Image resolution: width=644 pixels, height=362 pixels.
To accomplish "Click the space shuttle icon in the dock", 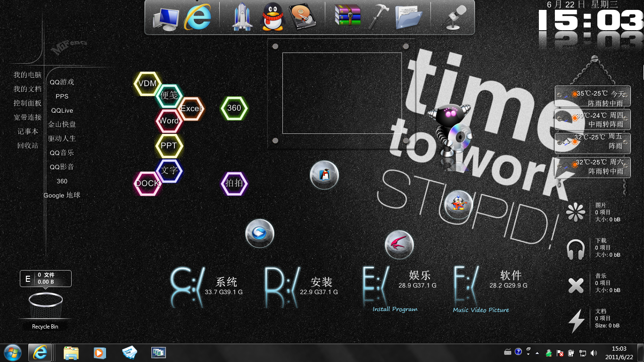I will tap(242, 18).
